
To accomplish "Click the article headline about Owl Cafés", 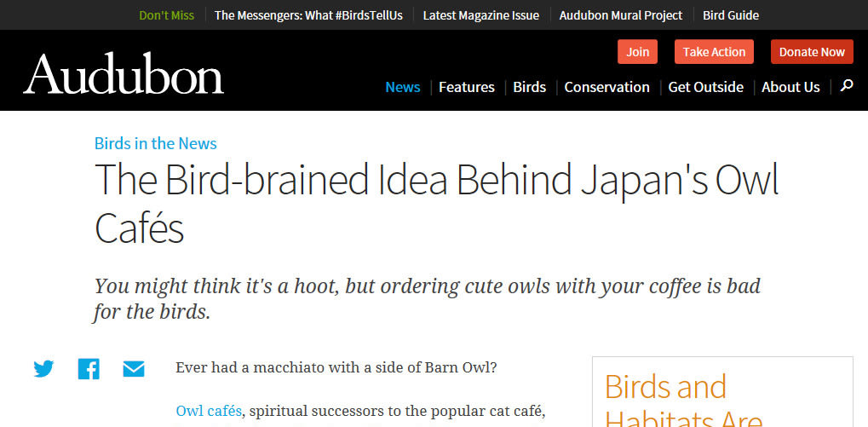I will click(x=437, y=203).
